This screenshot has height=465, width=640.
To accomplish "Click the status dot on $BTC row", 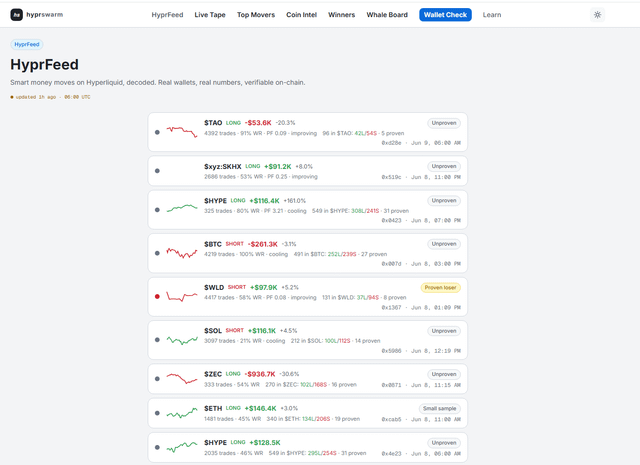I will click(157, 253).
